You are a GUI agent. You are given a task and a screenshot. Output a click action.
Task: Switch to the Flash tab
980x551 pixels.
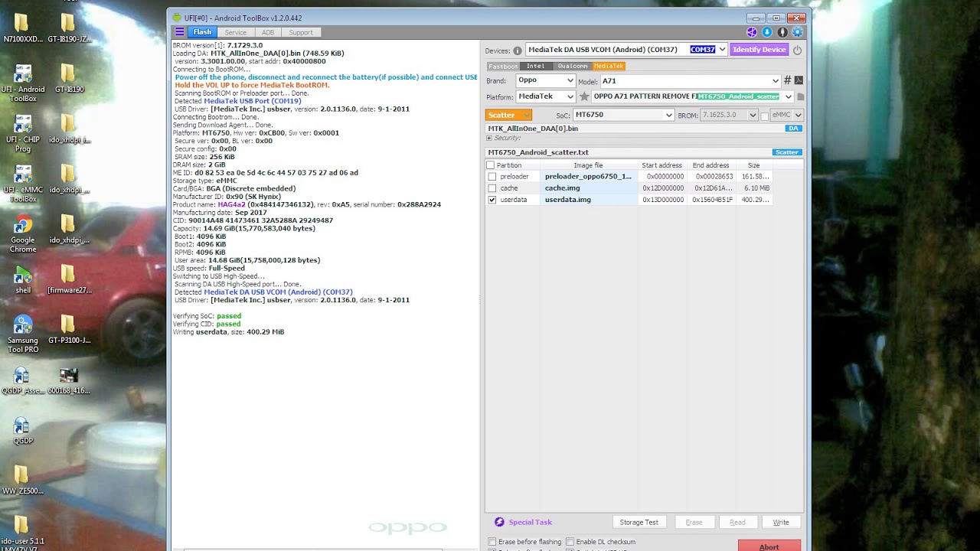click(x=202, y=32)
